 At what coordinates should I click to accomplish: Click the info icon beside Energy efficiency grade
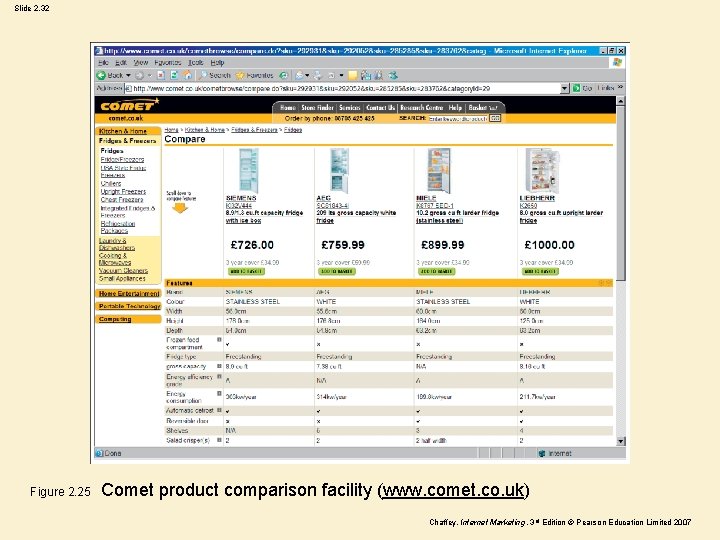(219, 377)
